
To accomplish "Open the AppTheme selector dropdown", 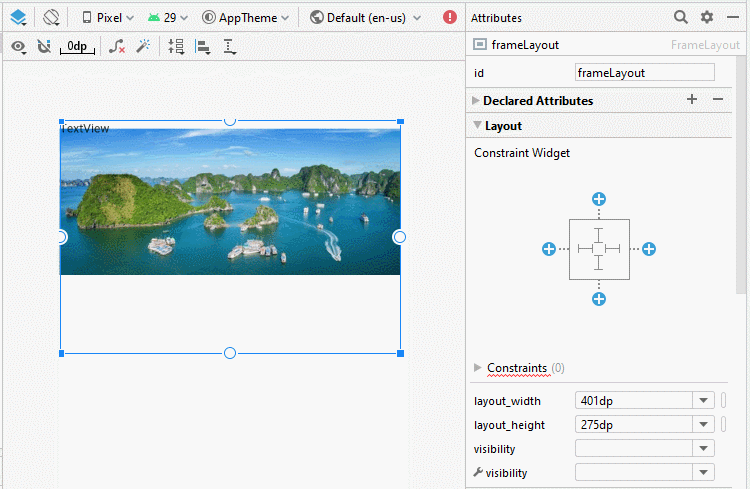I will click(x=246, y=18).
